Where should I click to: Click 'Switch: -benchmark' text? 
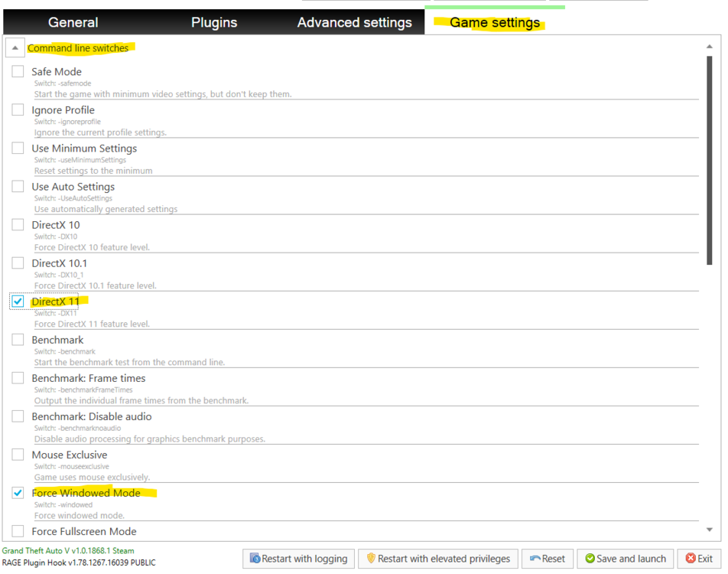pyautogui.click(x=65, y=351)
